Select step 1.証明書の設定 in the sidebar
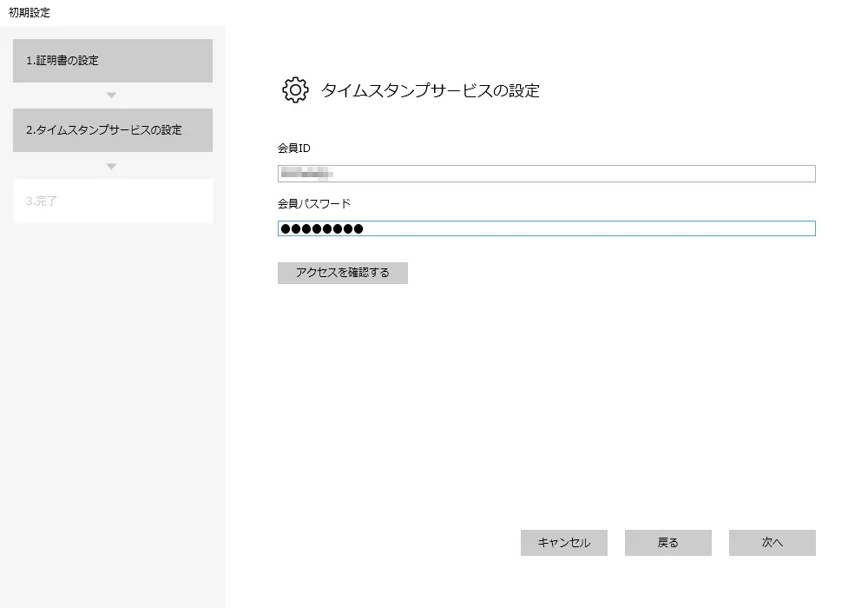This screenshot has width=868, height=608. point(113,61)
